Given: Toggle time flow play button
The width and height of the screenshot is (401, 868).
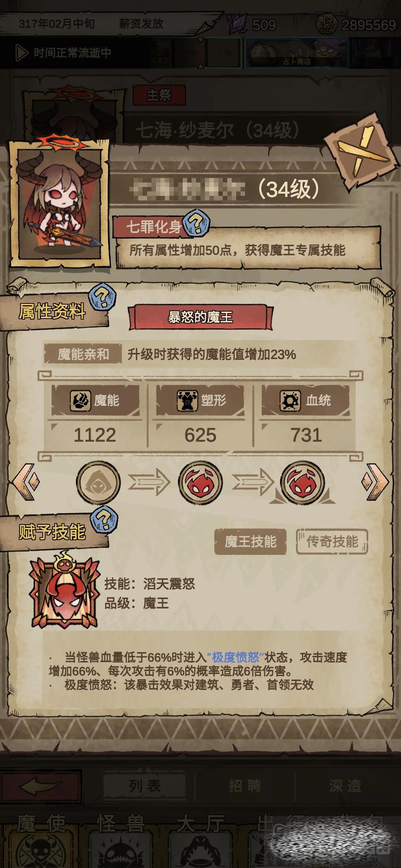Looking at the screenshot, I should 22,53.
